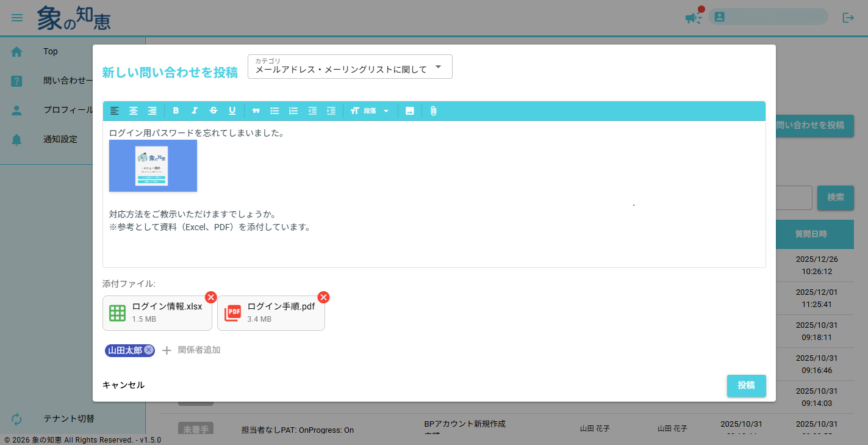Open the カテゴリ dropdown
The height and width of the screenshot is (445, 868).
tap(350, 67)
